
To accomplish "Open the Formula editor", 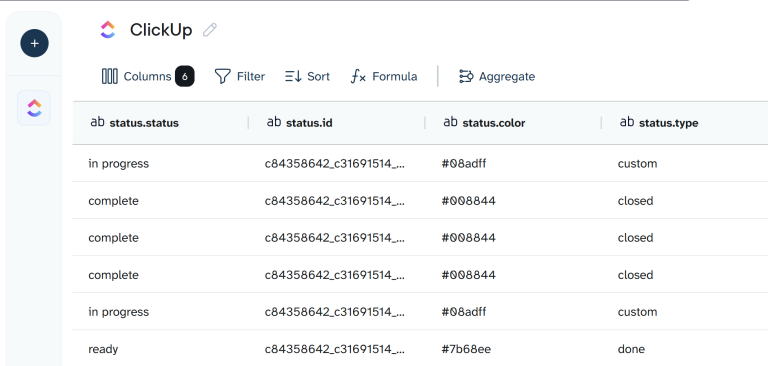I will (384, 76).
